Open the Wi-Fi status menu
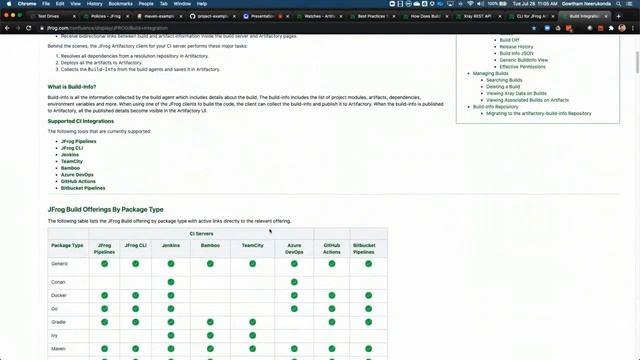This screenshot has width=640, height=360. coord(470,4)
